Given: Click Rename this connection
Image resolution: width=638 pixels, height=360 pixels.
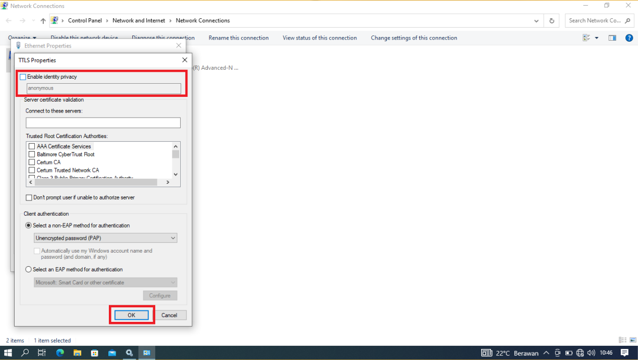Looking at the screenshot, I should click(238, 38).
